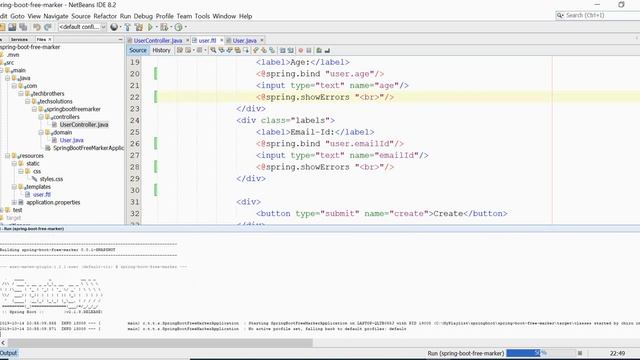Collapse the java folder node

(7, 78)
